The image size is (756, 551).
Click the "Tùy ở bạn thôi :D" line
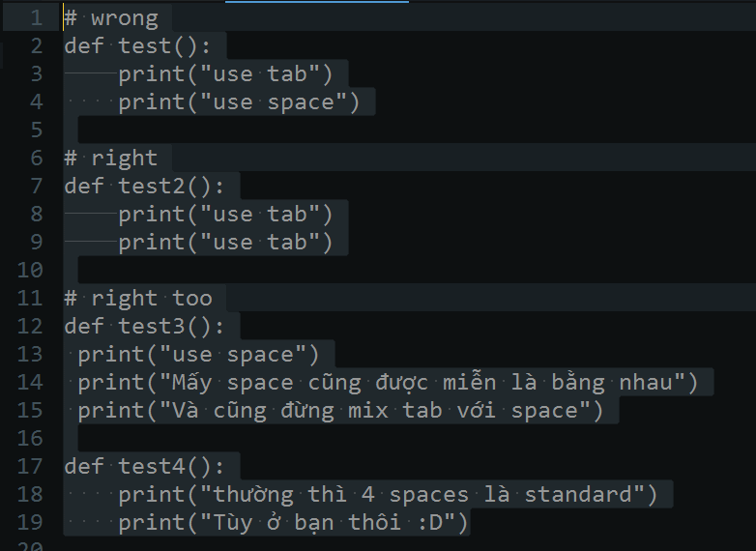(x=293, y=523)
